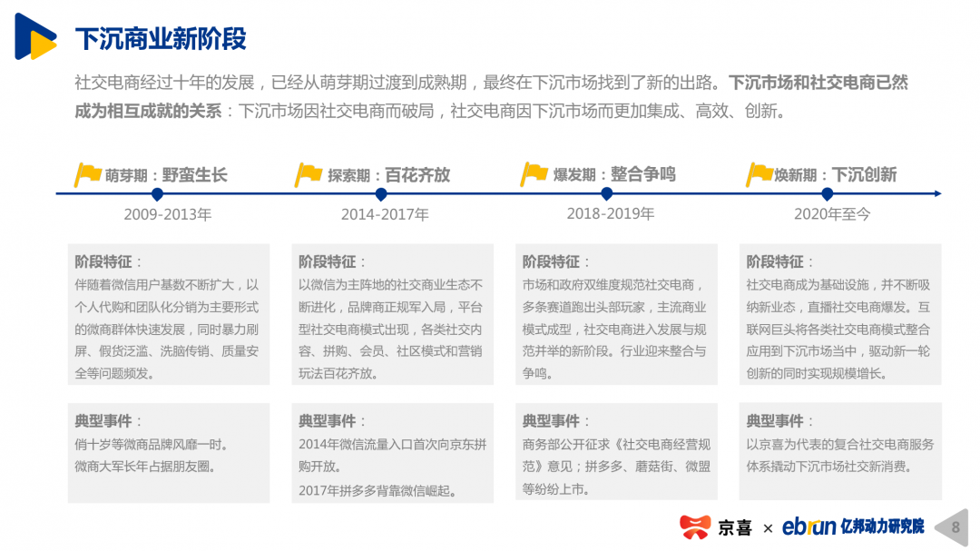Viewport: 980px width, 551px height.
Task: Click the text 2014年微信流量入口首次向京东拼
Action: pyautogui.click(x=393, y=445)
